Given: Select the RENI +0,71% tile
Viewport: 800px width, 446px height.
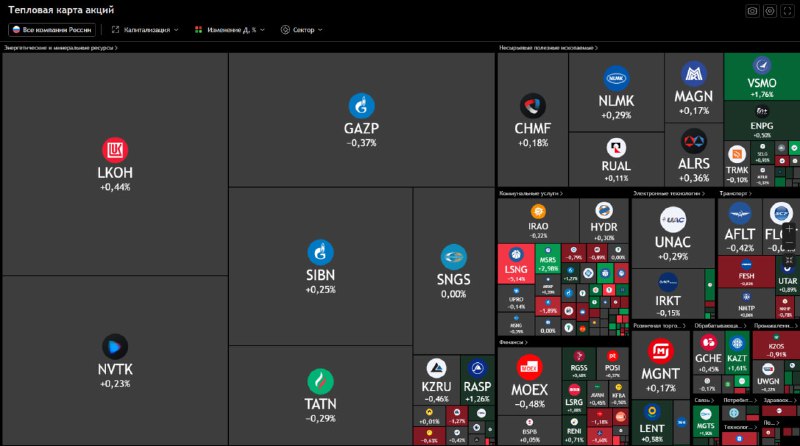Looking at the screenshot, I should pyautogui.click(x=574, y=430).
